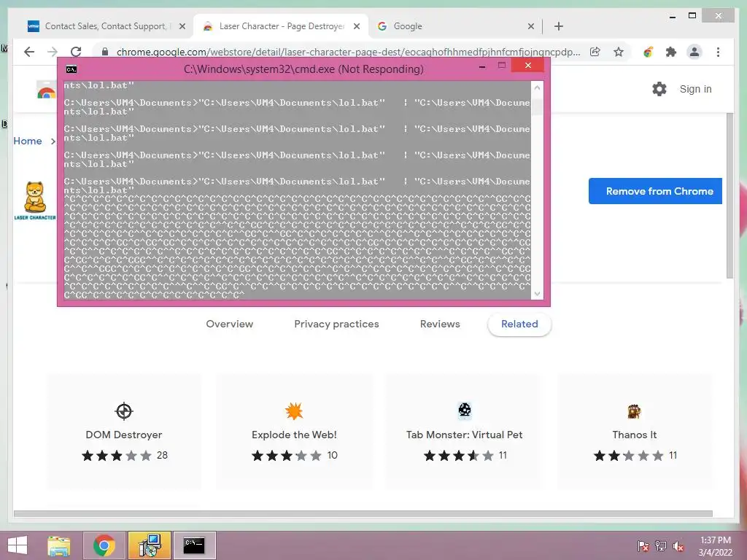This screenshot has height=560, width=747.
Task: Open the Windows Start button
Action: pyautogui.click(x=18, y=545)
